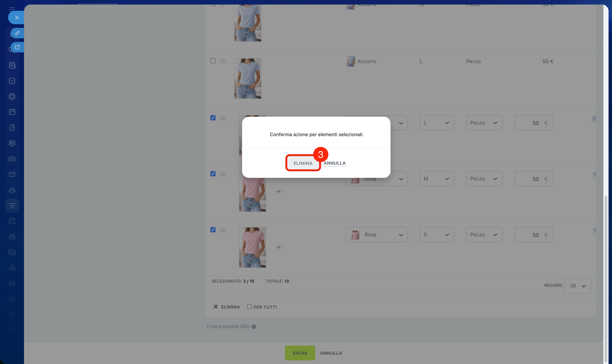
Task: Enable the Per tutti checkbox
Action: pos(249,307)
